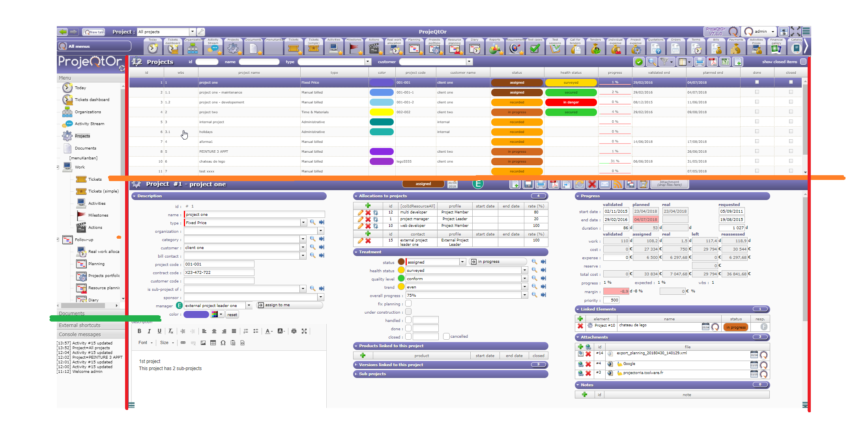Image resolution: width=868 pixels, height=434 pixels.
Task: Open Activities in the Work menu
Action: [97, 204]
